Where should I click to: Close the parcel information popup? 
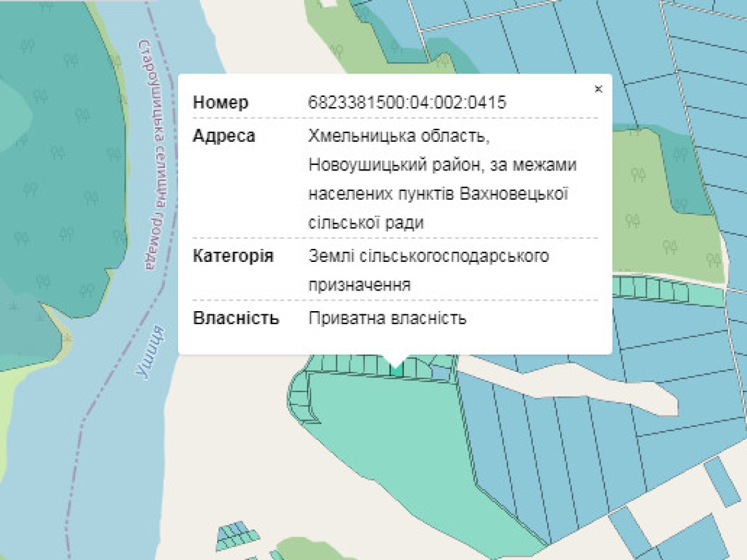tap(598, 89)
